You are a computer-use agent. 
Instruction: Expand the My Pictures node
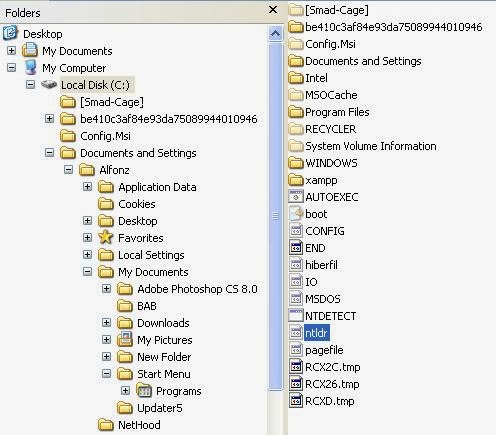tap(106, 340)
